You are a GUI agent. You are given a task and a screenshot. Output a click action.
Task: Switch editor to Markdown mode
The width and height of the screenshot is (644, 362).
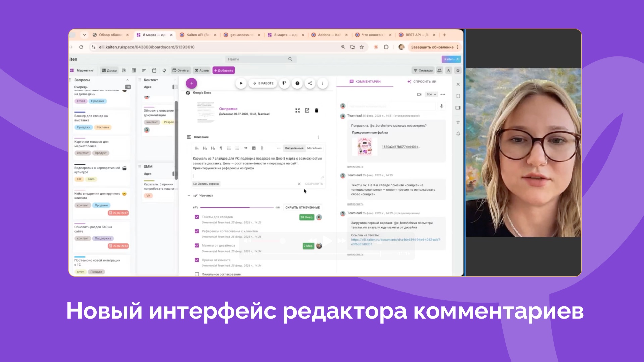coord(314,148)
